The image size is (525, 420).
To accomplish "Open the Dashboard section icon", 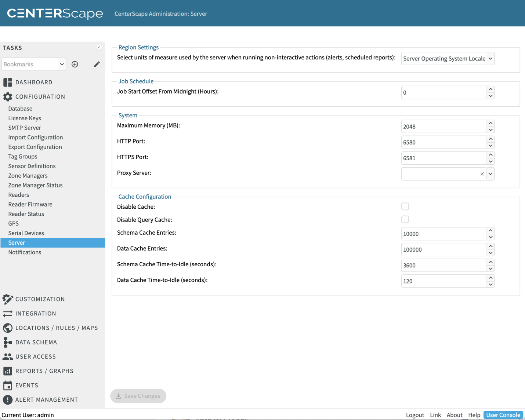I will (x=8, y=82).
